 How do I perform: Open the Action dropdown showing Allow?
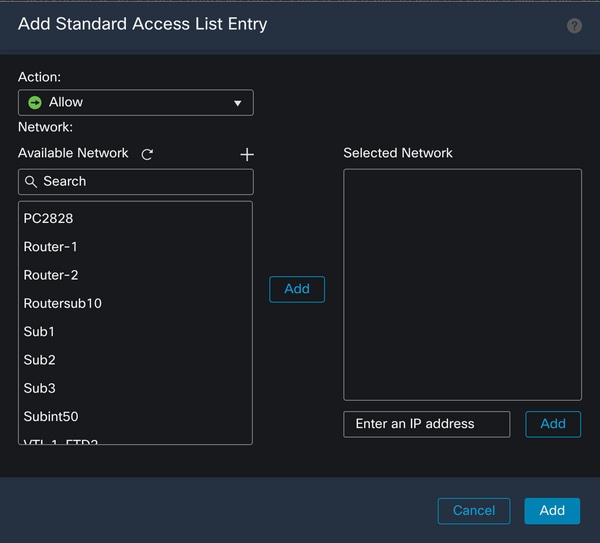(135, 103)
